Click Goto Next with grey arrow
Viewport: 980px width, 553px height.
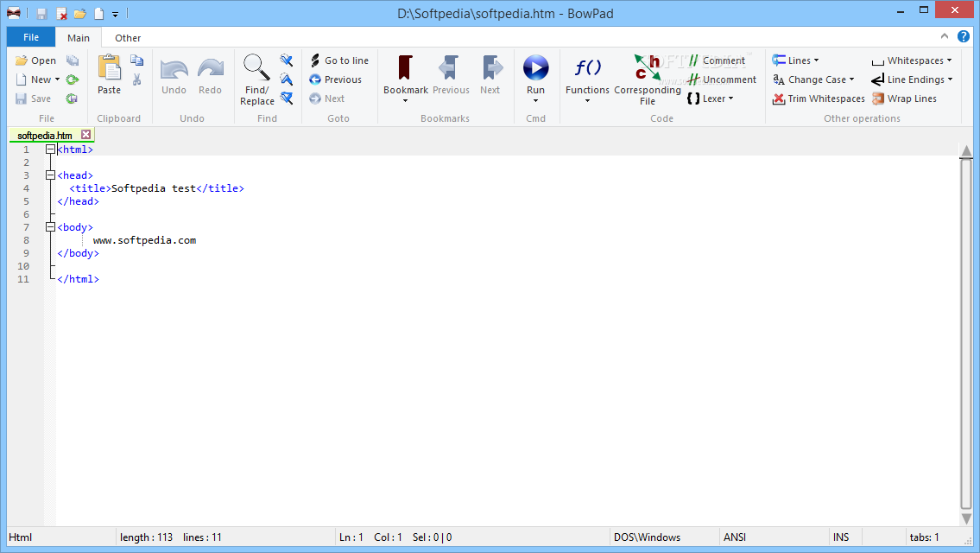(x=327, y=99)
